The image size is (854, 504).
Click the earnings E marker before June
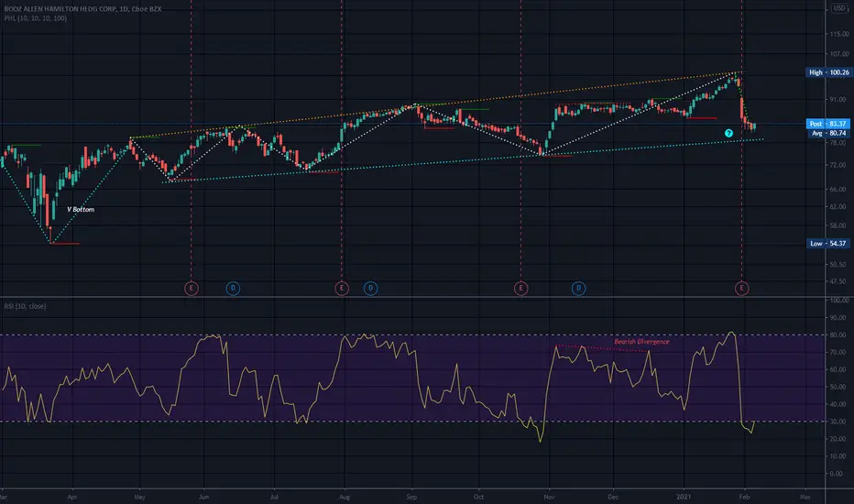[x=192, y=289]
